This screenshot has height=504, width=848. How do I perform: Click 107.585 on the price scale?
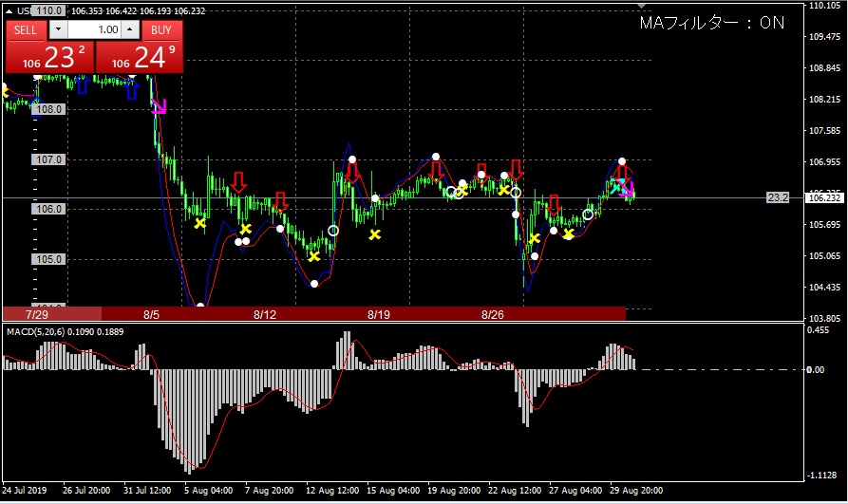pyautogui.click(x=825, y=131)
